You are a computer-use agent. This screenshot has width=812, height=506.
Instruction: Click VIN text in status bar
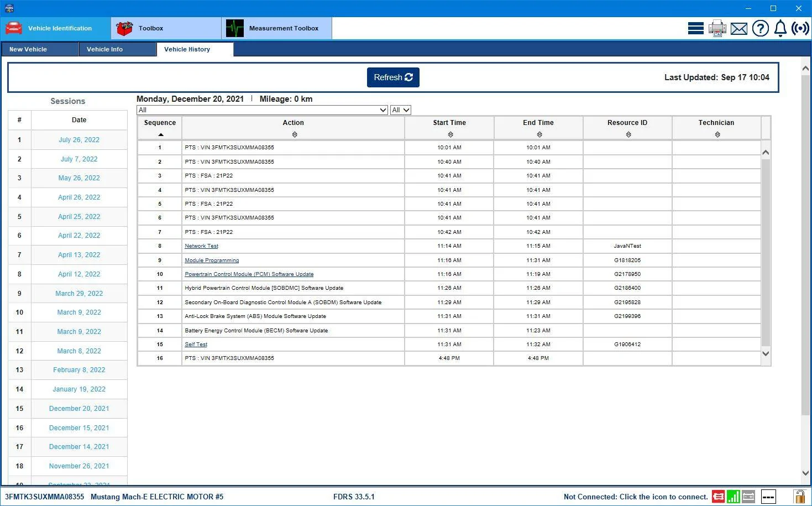pyautogui.click(x=45, y=497)
